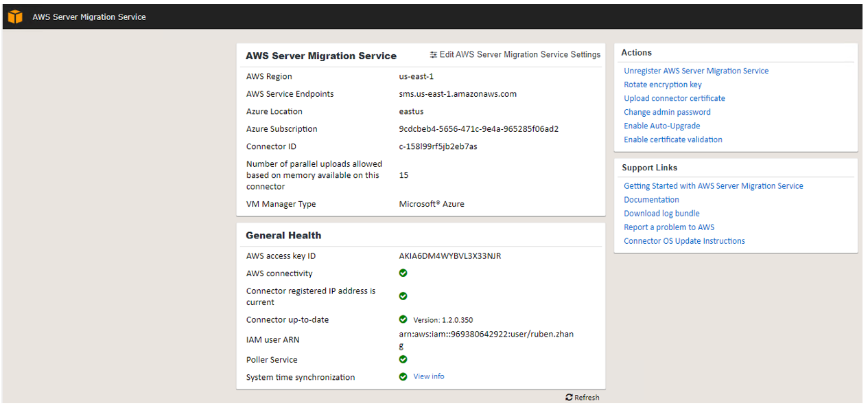Open Upload connector certificate
The height and width of the screenshot is (408, 868).
click(674, 98)
